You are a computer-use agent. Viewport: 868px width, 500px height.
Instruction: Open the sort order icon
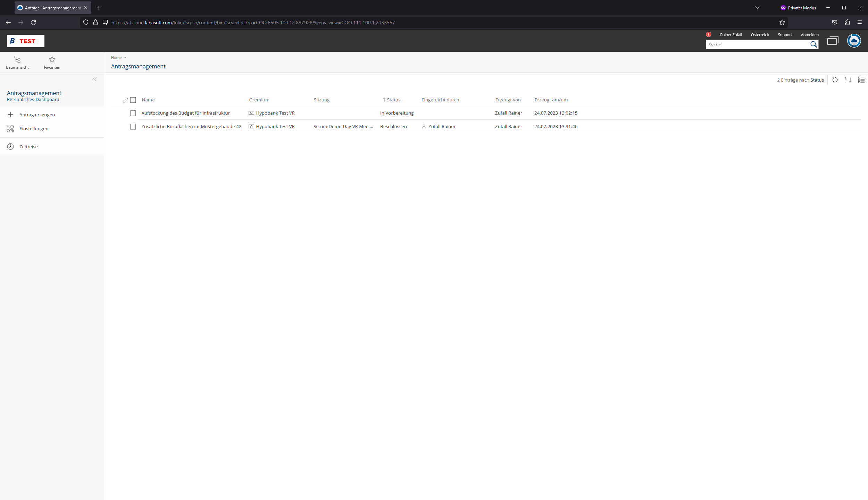[848, 80]
